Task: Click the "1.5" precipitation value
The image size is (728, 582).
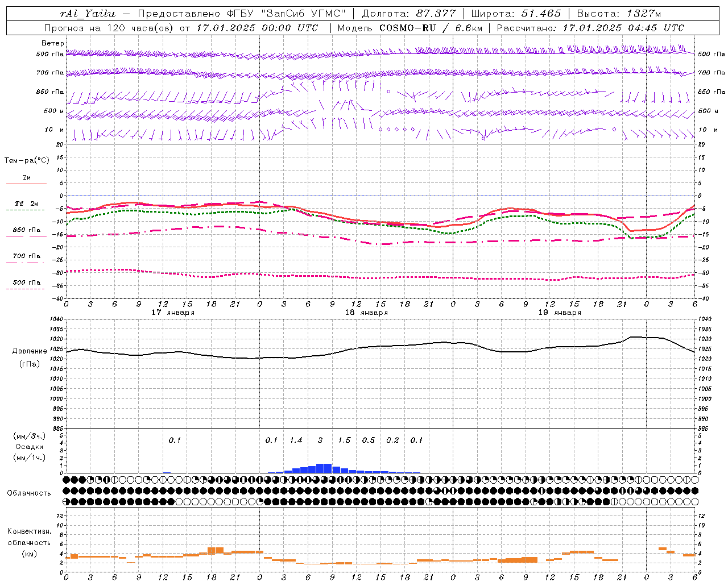Action: (x=344, y=440)
